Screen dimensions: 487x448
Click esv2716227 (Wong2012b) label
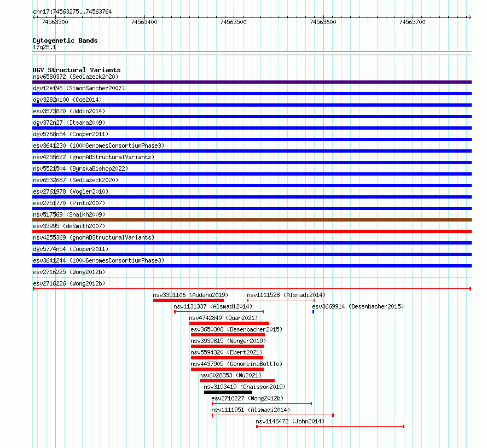[247, 398]
